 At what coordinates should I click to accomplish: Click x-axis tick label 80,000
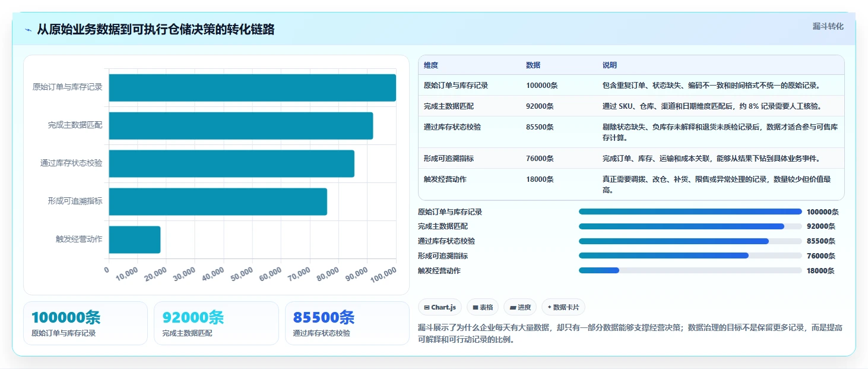[328, 274]
